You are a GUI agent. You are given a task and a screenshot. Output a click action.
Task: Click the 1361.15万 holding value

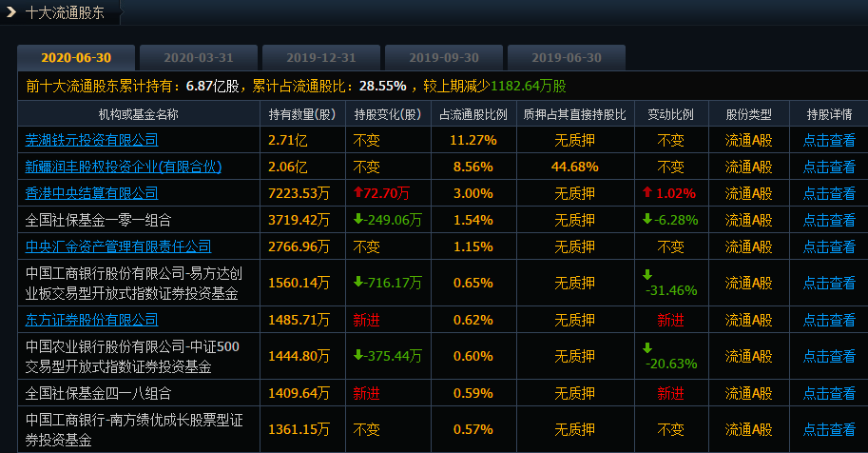pos(299,429)
